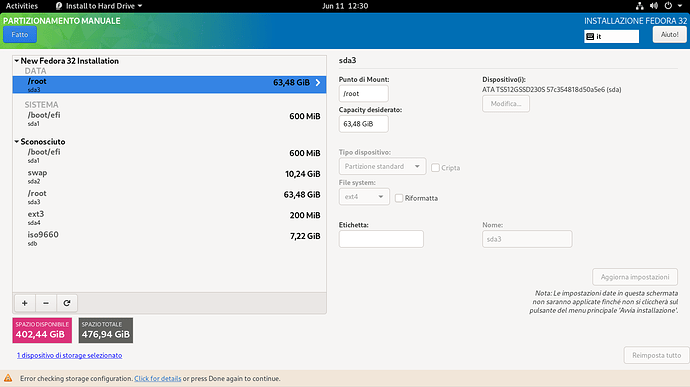Click '200 MiB' size of ext3 row

(x=305, y=215)
